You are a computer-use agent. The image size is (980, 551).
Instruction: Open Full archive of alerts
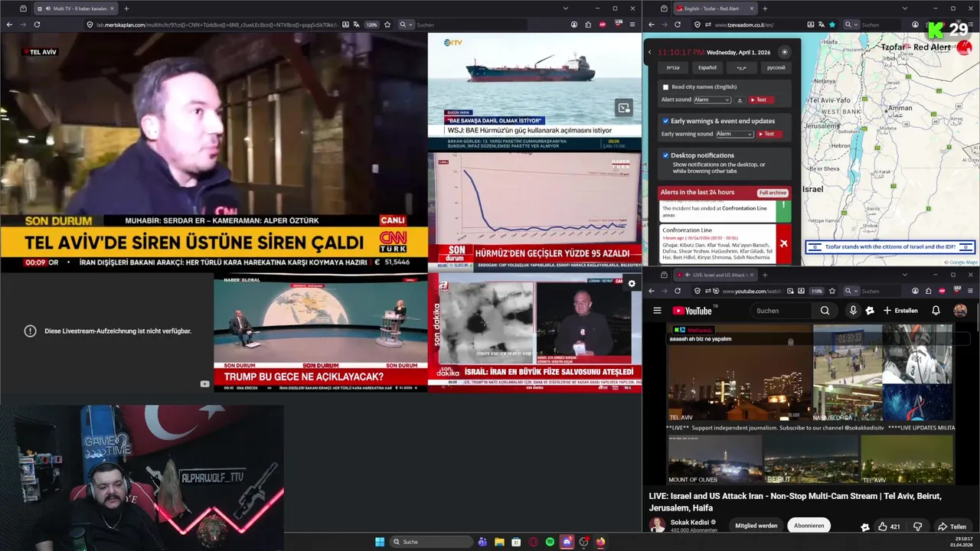(x=773, y=193)
